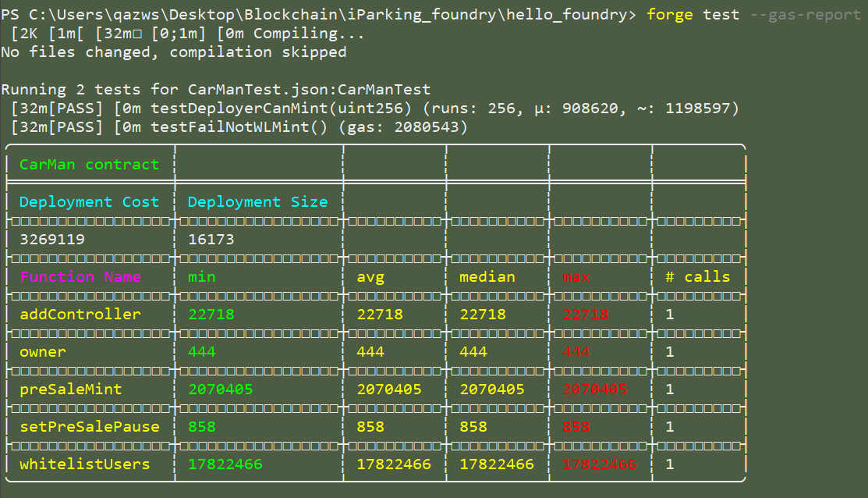The image size is (868, 498).
Task: Click the 'Running 2 tests for CarManTest.json:CarManTest' line
Action: pyautogui.click(x=216, y=89)
